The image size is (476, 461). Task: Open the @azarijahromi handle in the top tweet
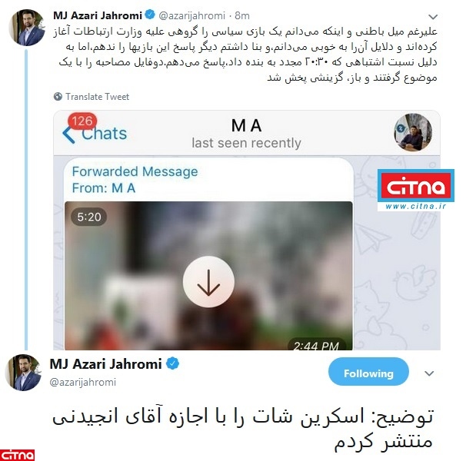(x=191, y=15)
